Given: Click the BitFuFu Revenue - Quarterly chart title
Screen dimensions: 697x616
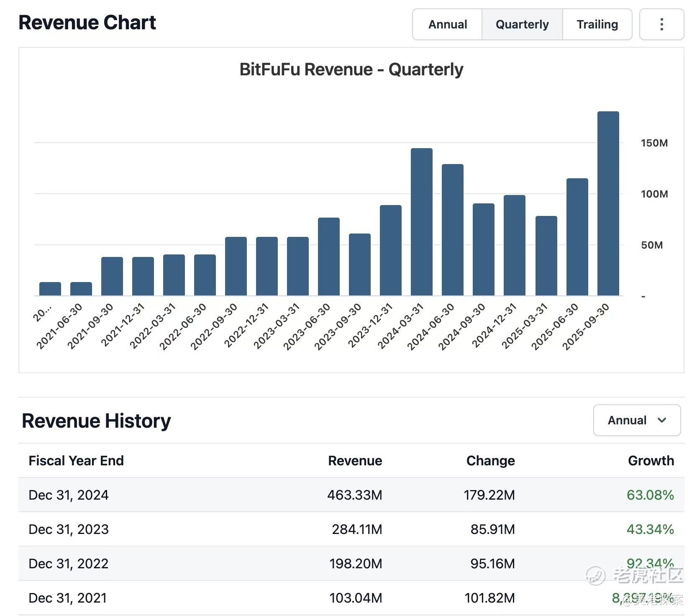Looking at the screenshot, I should pos(351,69).
